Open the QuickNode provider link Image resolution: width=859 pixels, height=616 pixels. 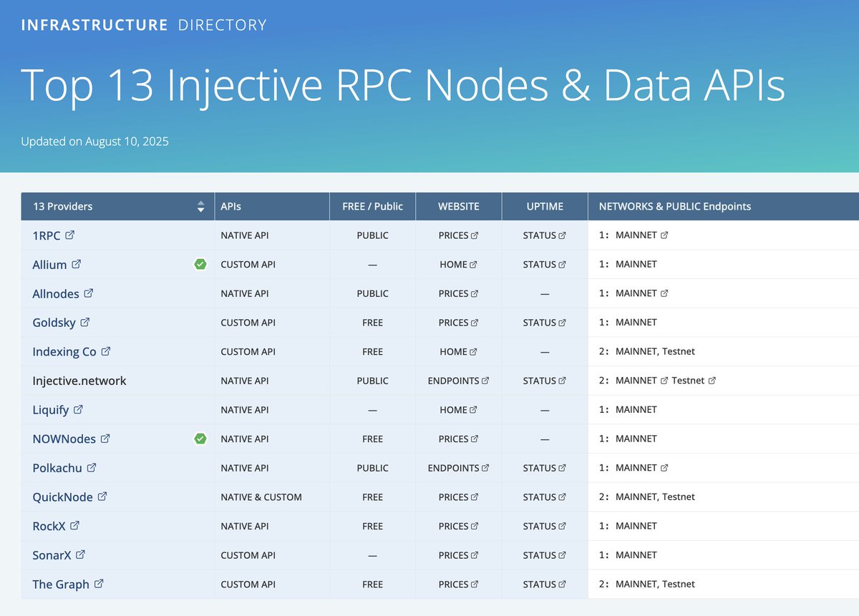pos(69,497)
